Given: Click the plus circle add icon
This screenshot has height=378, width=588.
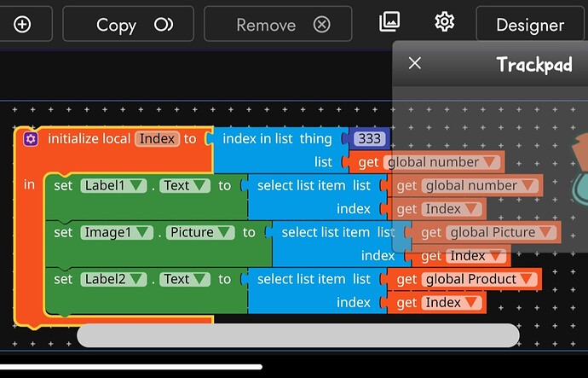Looking at the screenshot, I should [x=22, y=25].
